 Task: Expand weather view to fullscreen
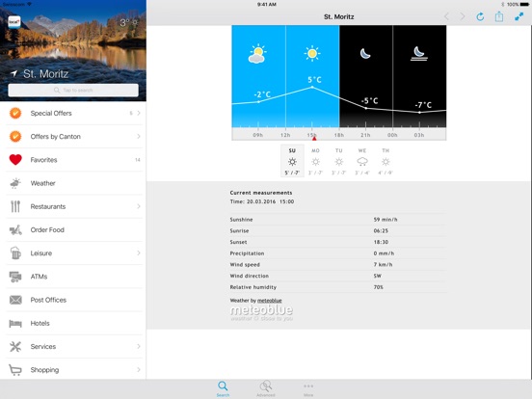pos(519,16)
